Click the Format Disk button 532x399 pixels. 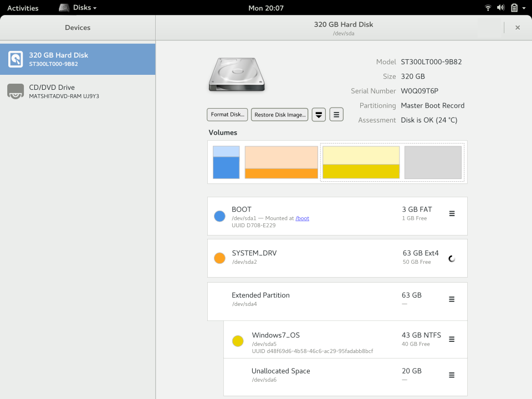point(227,115)
